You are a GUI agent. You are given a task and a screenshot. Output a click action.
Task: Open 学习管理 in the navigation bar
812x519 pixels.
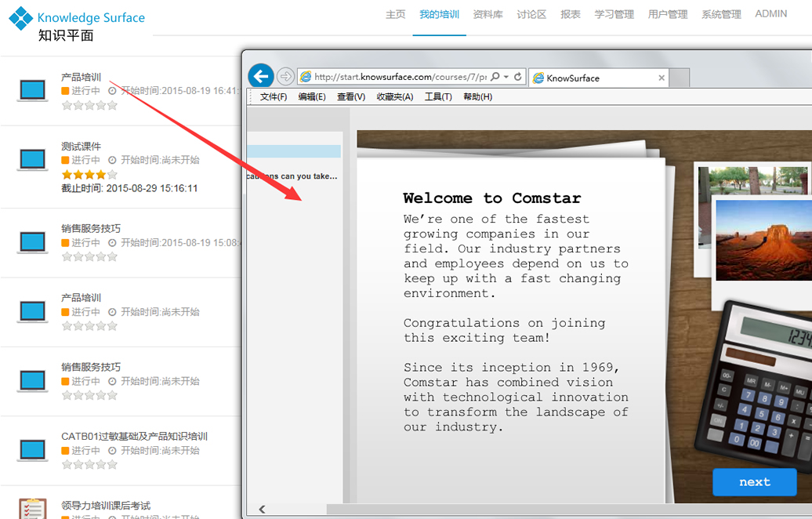tap(614, 14)
